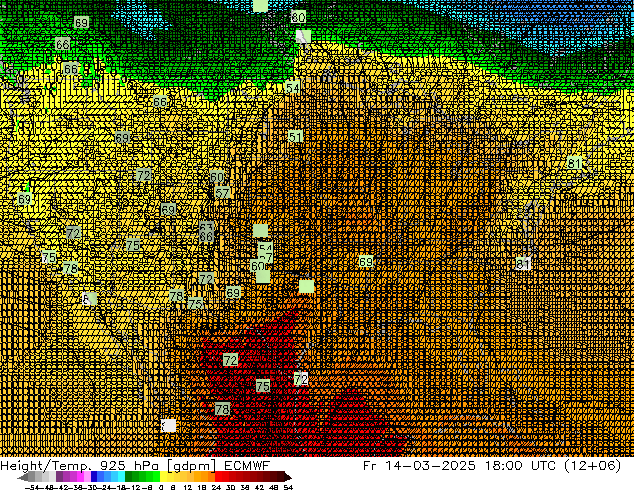
Task: Pick the dark blue swatch in the temperature legend
Action: click(x=94, y=476)
